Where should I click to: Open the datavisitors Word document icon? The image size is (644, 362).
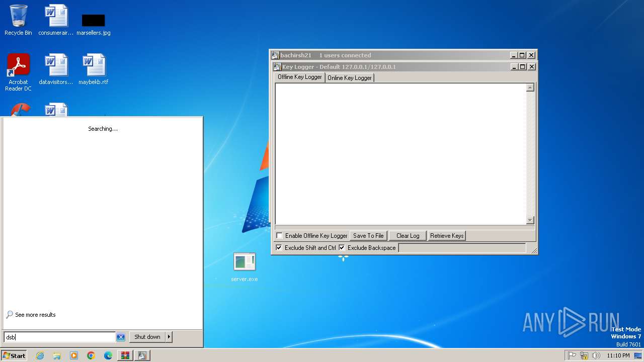pyautogui.click(x=56, y=69)
